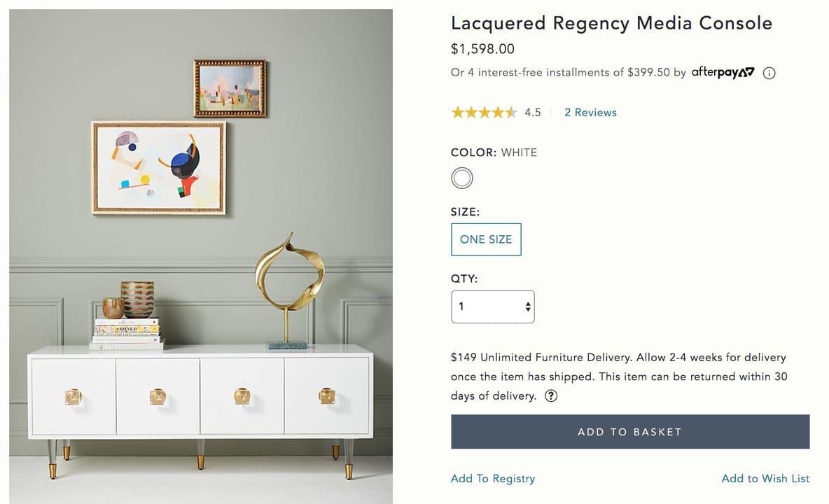This screenshot has width=829, height=504.
Task: Open the QTY quantity dropdown
Action: click(492, 307)
